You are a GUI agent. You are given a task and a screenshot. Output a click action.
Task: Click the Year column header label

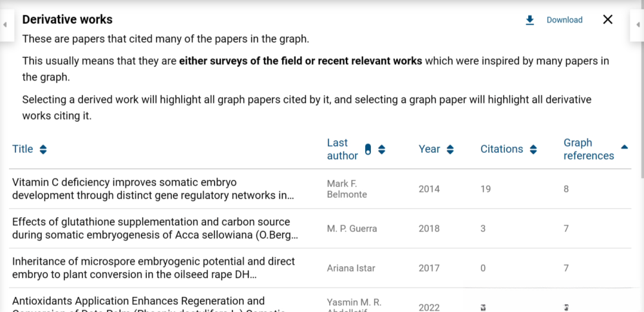429,150
